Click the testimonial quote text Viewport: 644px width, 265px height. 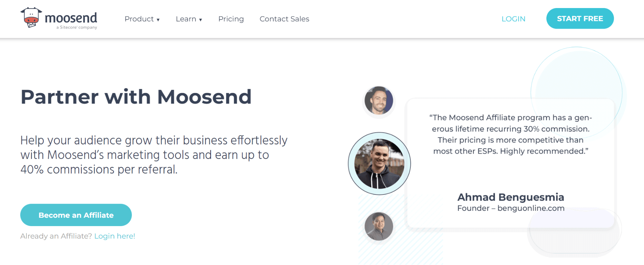pos(511,134)
